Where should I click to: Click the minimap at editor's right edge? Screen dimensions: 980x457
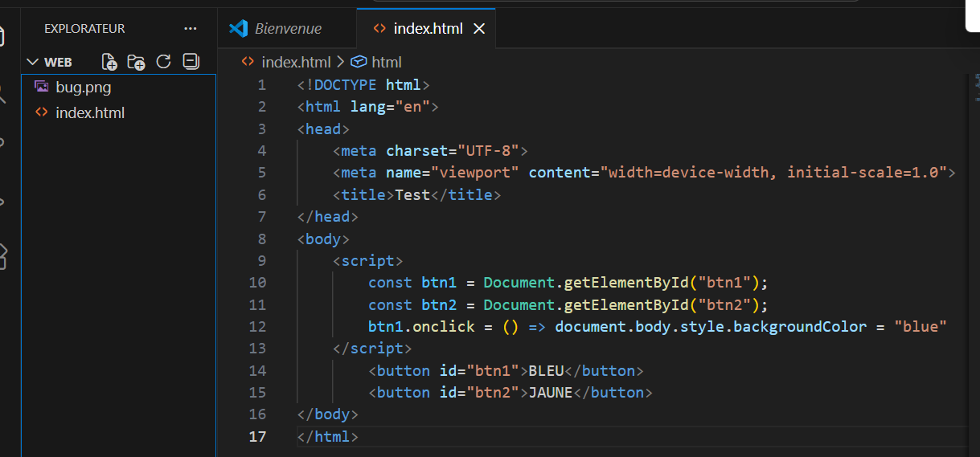pyautogui.click(x=977, y=80)
